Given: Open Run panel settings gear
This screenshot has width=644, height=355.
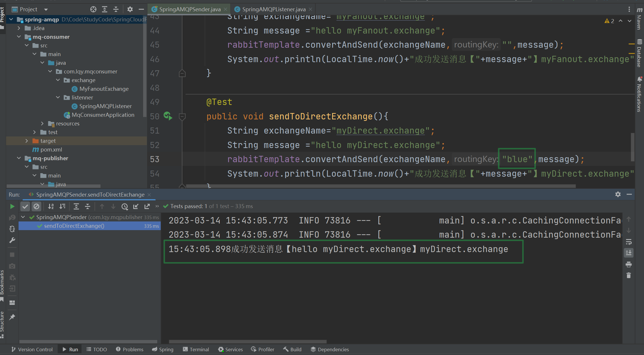Looking at the screenshot, I should pos(618,194).
